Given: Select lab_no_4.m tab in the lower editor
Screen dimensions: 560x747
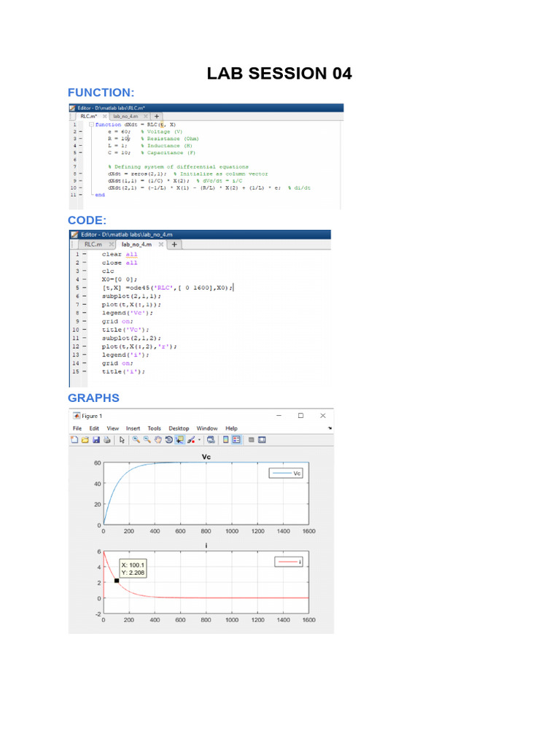Looking at the screenshot, I should pos(136,244).
